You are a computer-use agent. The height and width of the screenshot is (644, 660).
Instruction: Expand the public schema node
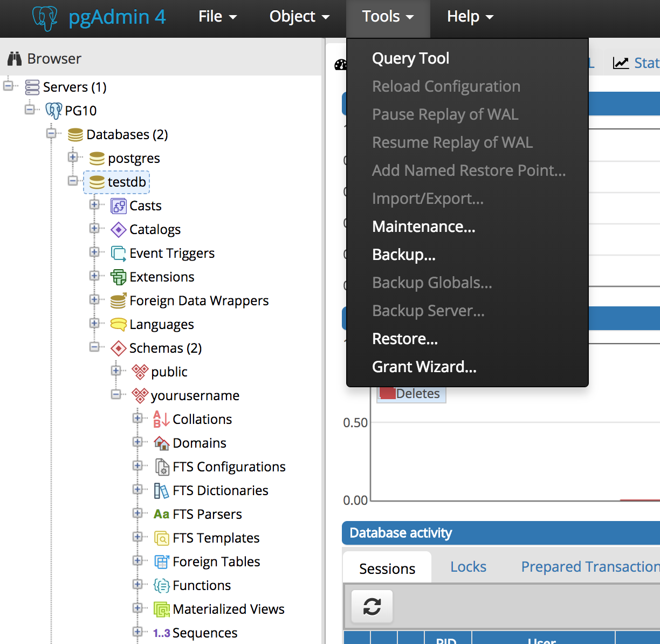[x=116, y=371]
